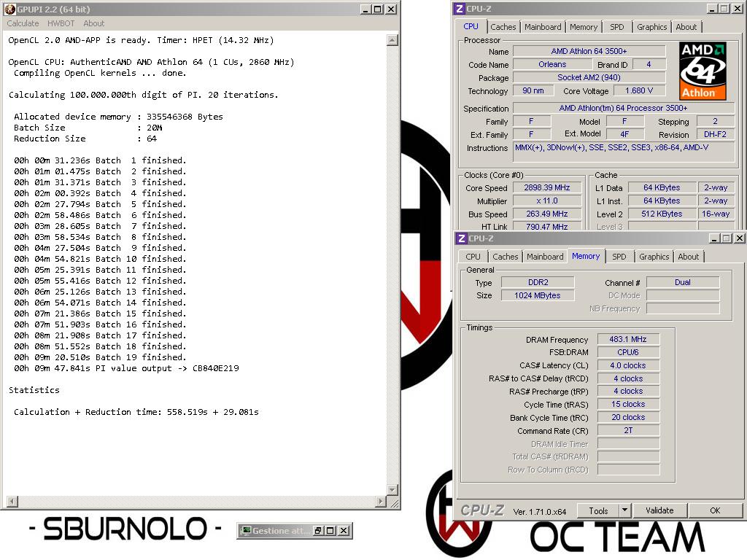Viewport: 747px width, 560px height.
Task: Click GPUPI horizontal scroll left arrow
Action: [x=12, y=502]
